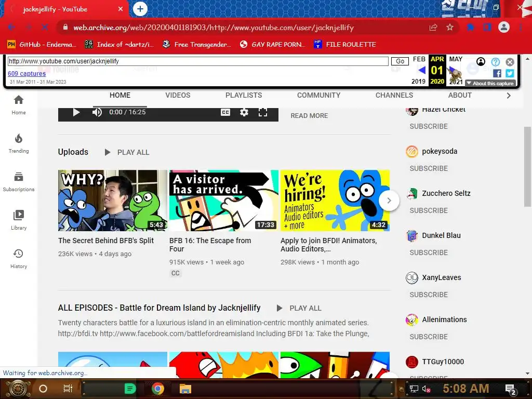532x399 pixels.
Task: Open the browser profile avatar
Action: [x=504, y=27]
